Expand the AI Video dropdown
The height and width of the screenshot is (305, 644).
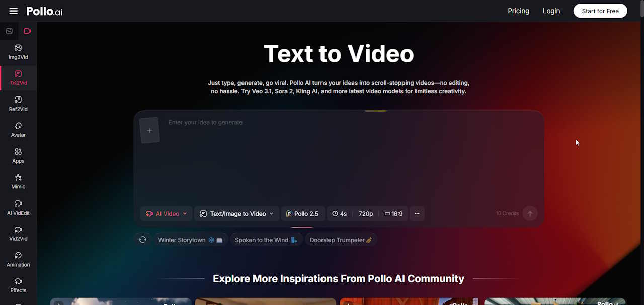167,214
